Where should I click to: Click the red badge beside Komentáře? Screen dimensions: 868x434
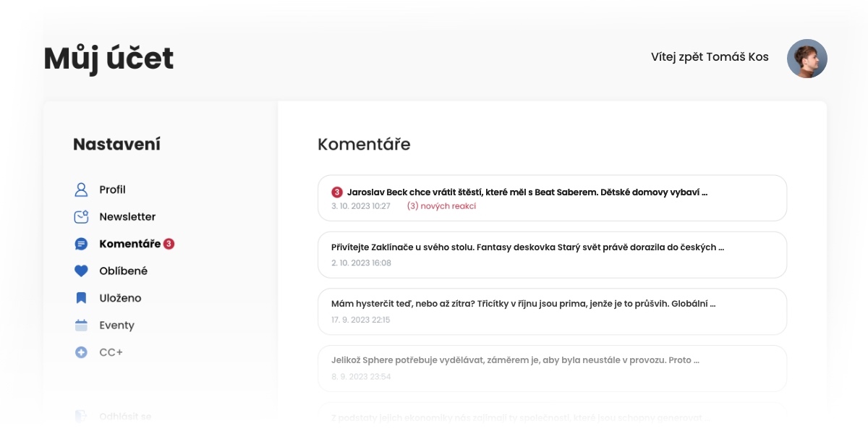pyautogui.click(x=169, y=244)
